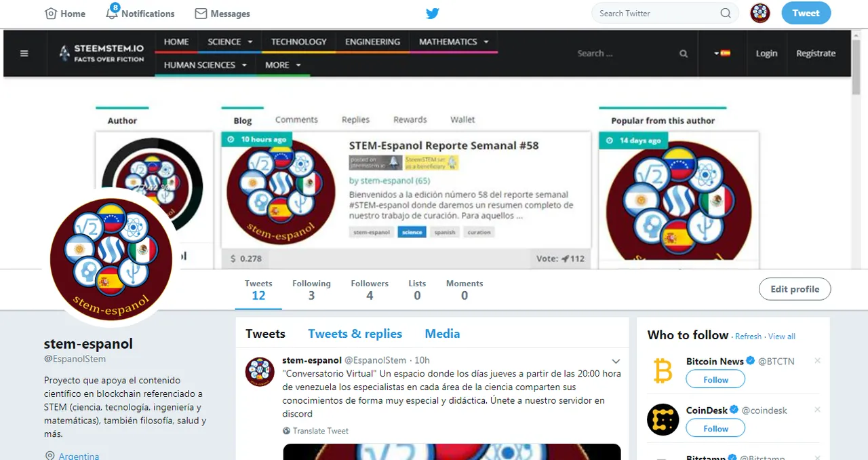This screenshot has height=460, width=868.
Task: Follow Bitcoin News
Action: coord(715,380)
